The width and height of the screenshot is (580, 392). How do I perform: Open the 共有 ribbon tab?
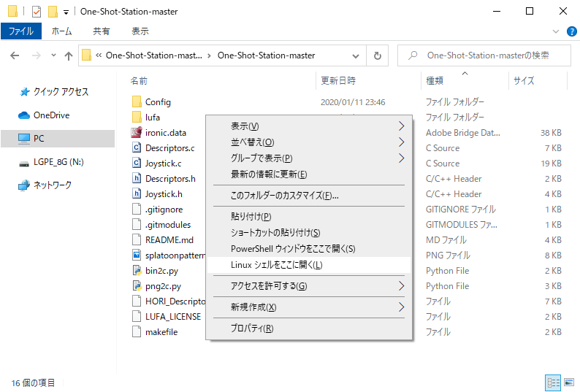coord(102,31)
